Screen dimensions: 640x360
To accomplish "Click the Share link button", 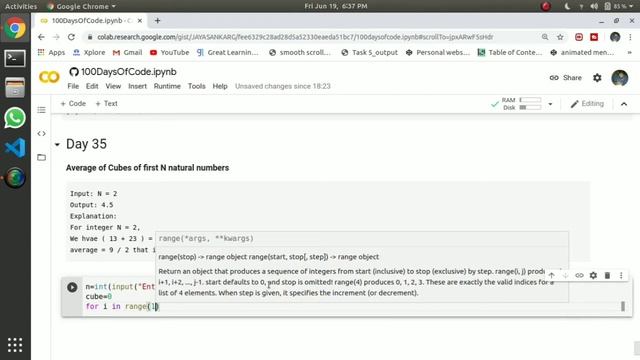I will coord(566,78).
